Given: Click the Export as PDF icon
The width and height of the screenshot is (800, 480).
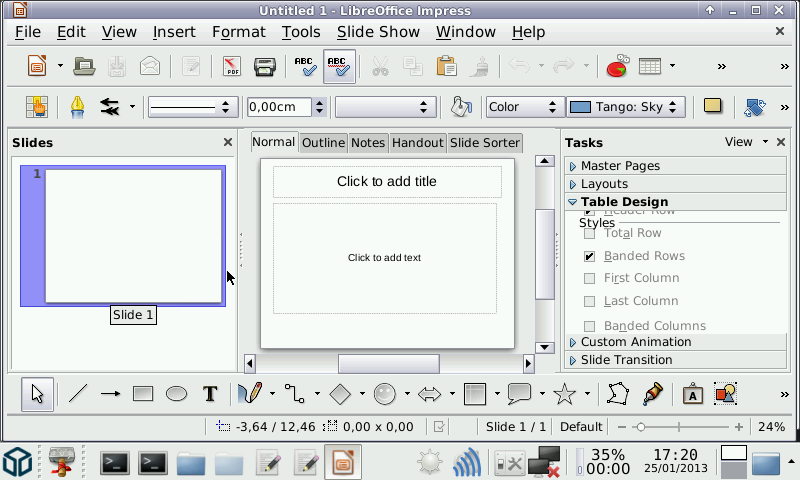Looking at the screenshot, I should [x=231, y=67].
